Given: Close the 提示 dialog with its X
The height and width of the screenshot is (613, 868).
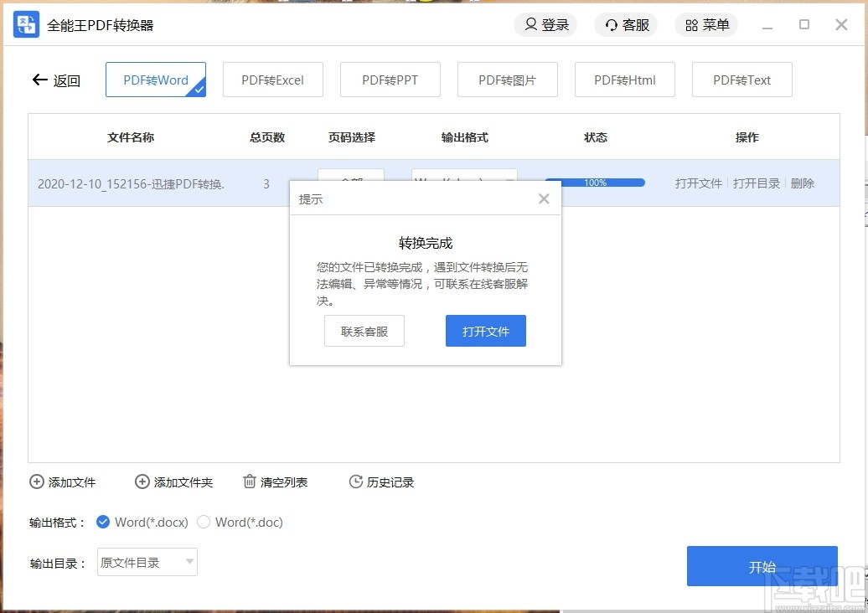Looking at the screenshot, I should click(543, 198).
